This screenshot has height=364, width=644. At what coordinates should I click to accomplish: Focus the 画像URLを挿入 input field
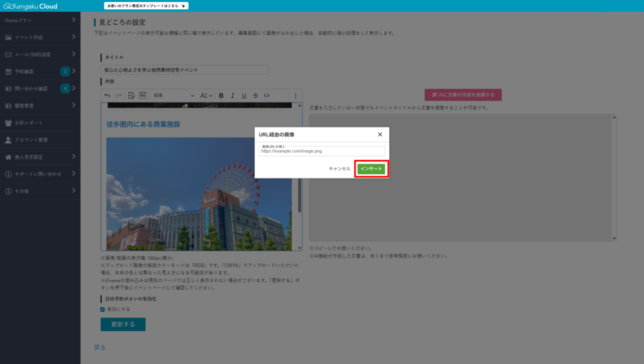pos(321,152)
